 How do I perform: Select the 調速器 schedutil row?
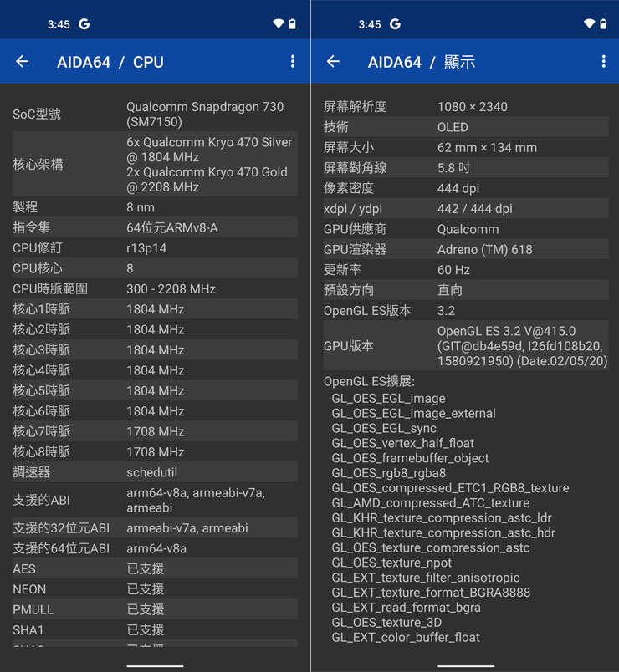coord(155,472)
